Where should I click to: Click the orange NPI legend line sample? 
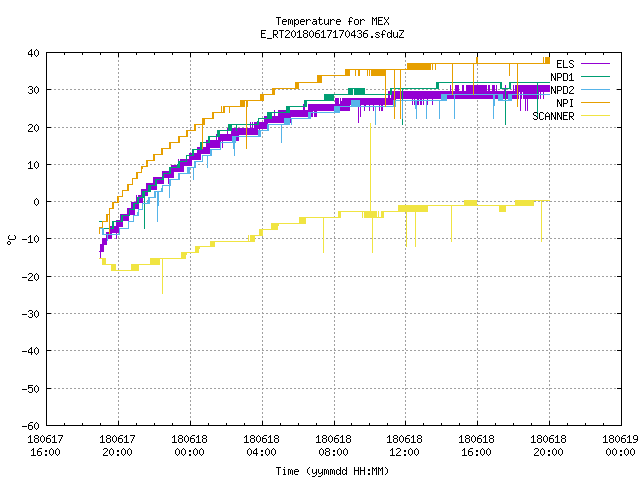(x=595, y=102)
